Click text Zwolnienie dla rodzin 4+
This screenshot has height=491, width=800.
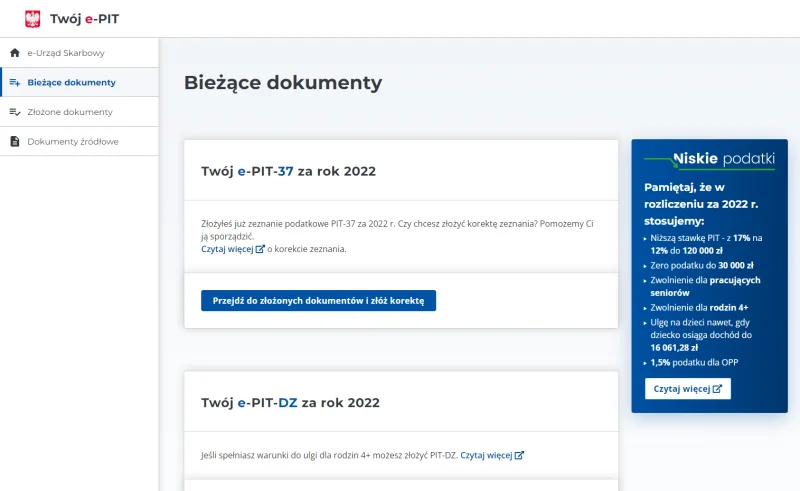click(x=699, y=307)
